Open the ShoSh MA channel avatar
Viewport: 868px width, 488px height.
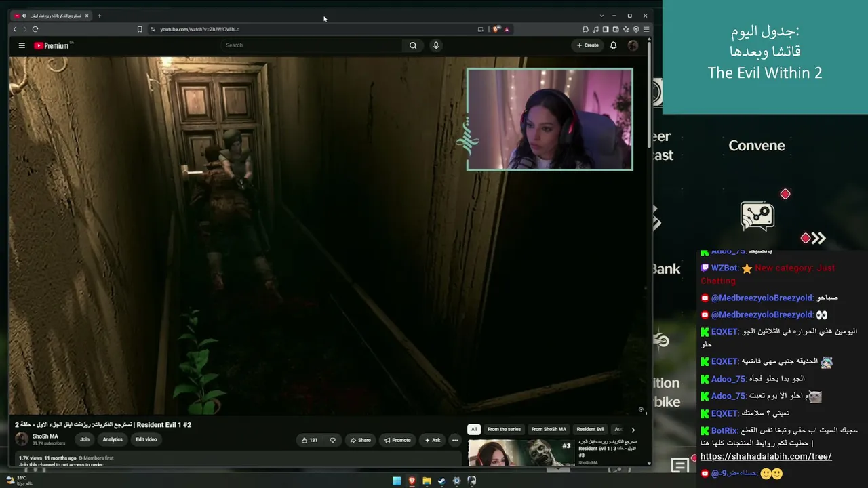point(22,439)
